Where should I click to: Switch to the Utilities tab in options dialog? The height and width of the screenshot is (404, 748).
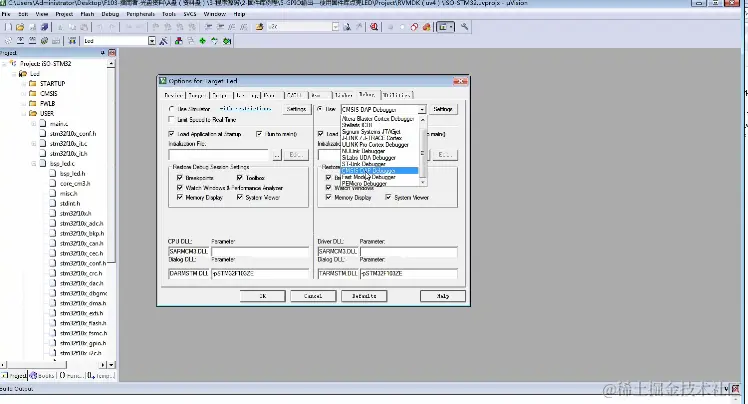tap(397, 95)
